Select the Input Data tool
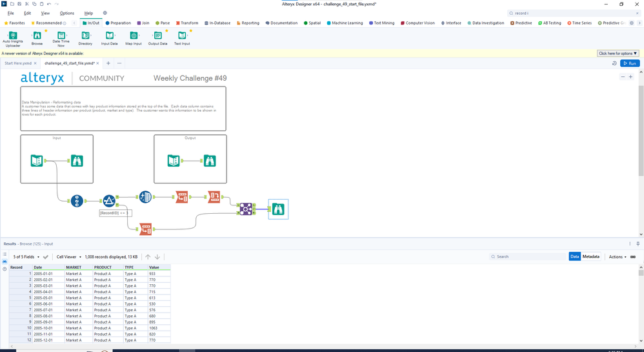The image size is (644, 352). (x=109, y=38)
